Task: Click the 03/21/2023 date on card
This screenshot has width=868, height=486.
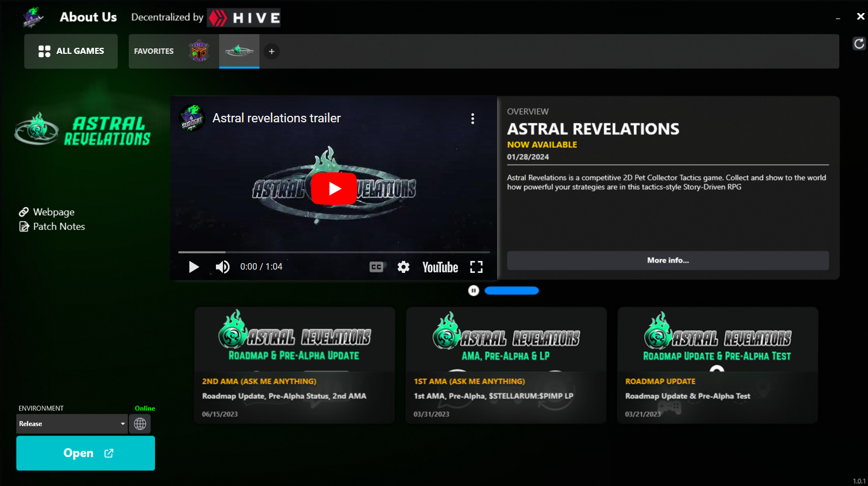Action: point(643,414)
